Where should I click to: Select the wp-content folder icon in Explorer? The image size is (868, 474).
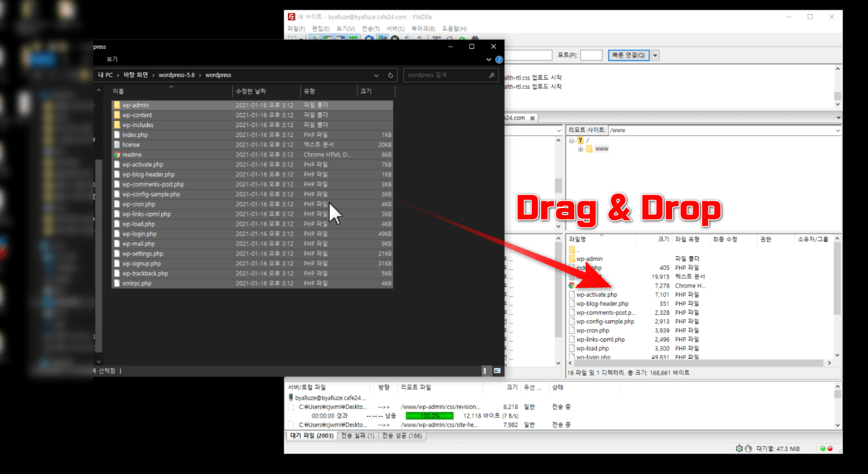[x=117, y=115]
